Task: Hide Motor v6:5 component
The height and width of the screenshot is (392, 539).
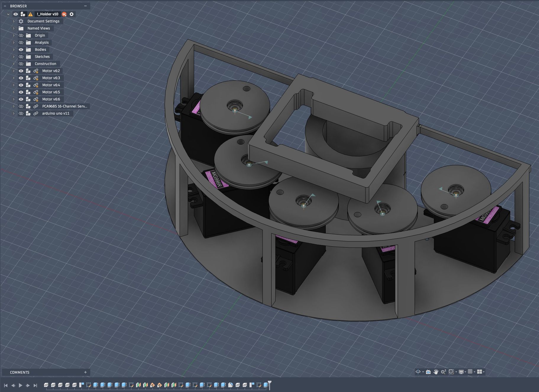Action: 21,92
